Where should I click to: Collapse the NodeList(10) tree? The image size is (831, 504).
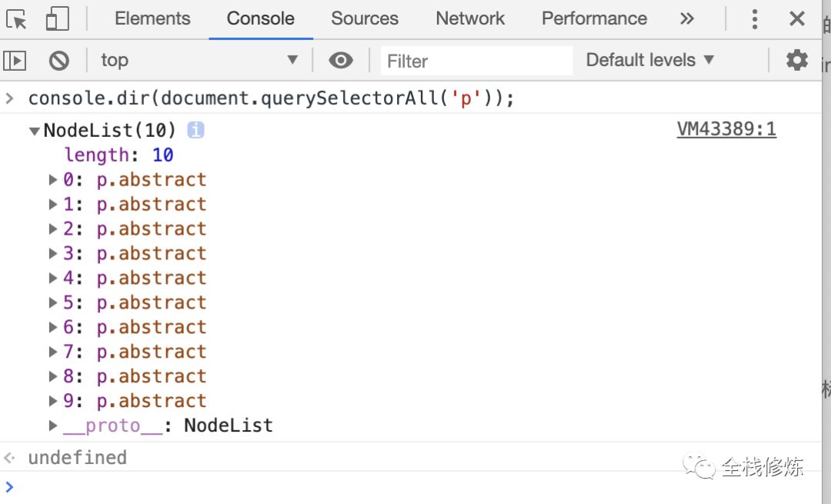click(35, 131)
